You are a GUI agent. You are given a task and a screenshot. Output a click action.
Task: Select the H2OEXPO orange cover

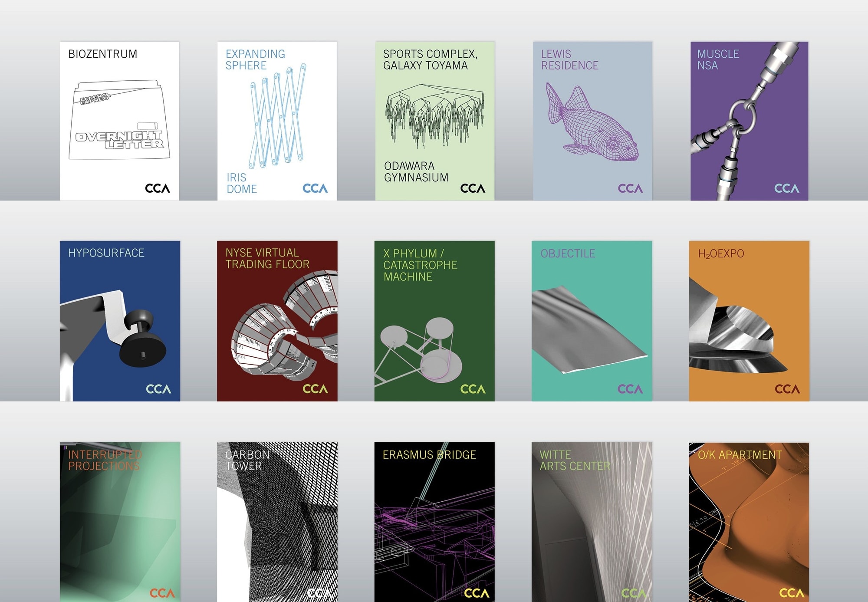[749, 321]
